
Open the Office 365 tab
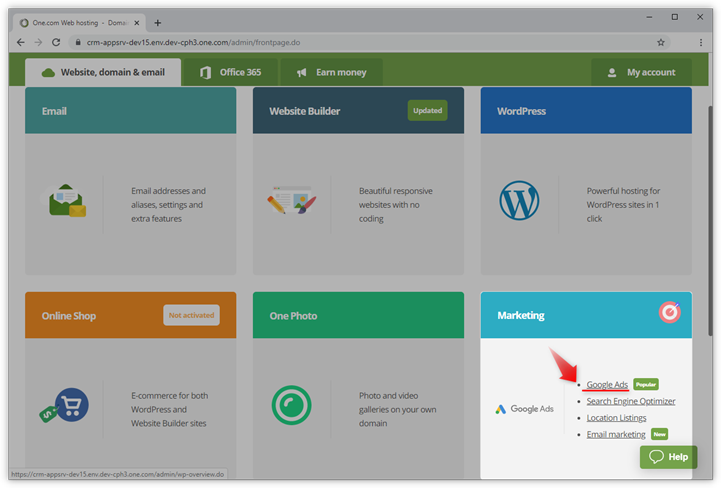click(230, 72)
